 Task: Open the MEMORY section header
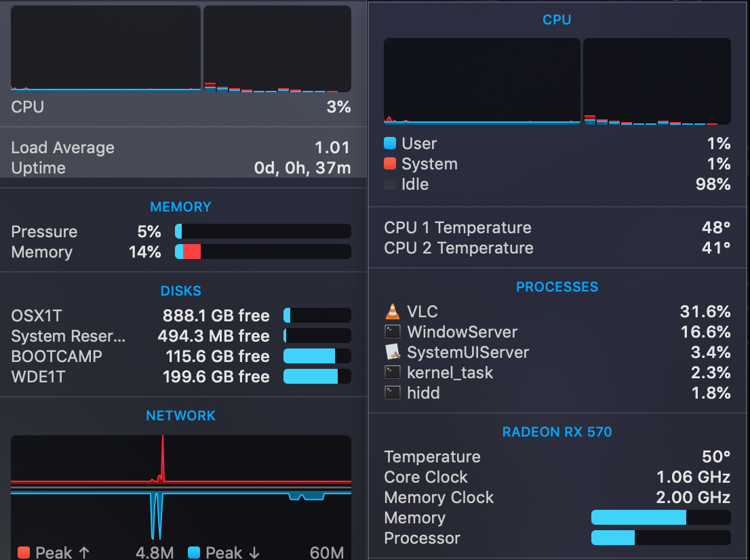pyautogui.click(x=180, y=207)
